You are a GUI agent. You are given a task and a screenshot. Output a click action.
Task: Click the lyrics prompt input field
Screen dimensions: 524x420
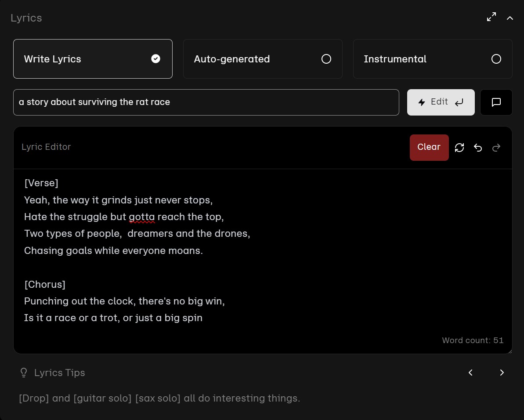(x=206, y=102)
